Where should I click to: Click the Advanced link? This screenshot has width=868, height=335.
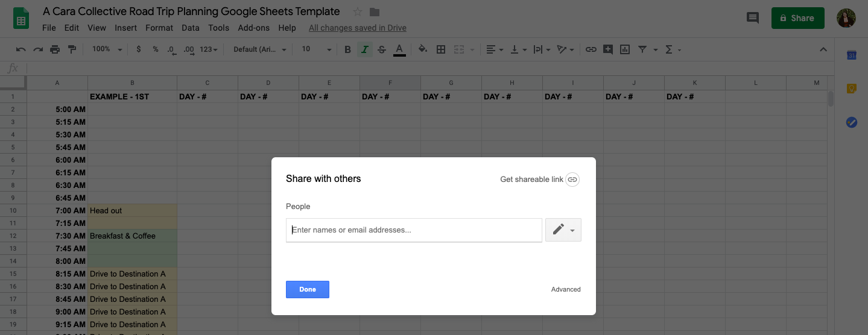click(x=566, y=290)
